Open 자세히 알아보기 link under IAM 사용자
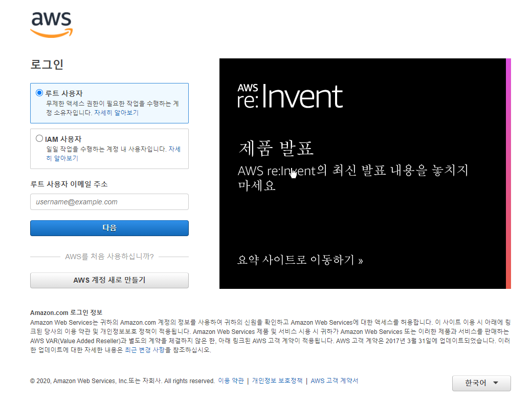The width and height of the screenshot is (532, 400). (114, 154)
